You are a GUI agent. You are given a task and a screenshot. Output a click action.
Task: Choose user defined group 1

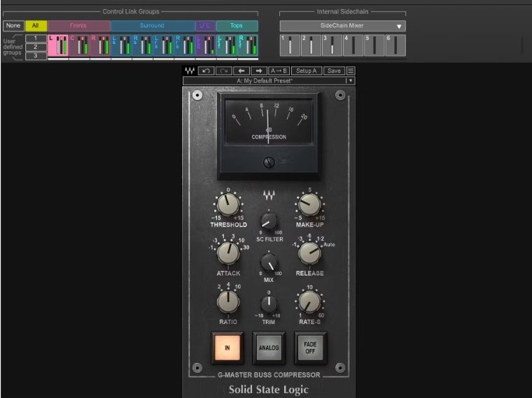pos(36,38)
